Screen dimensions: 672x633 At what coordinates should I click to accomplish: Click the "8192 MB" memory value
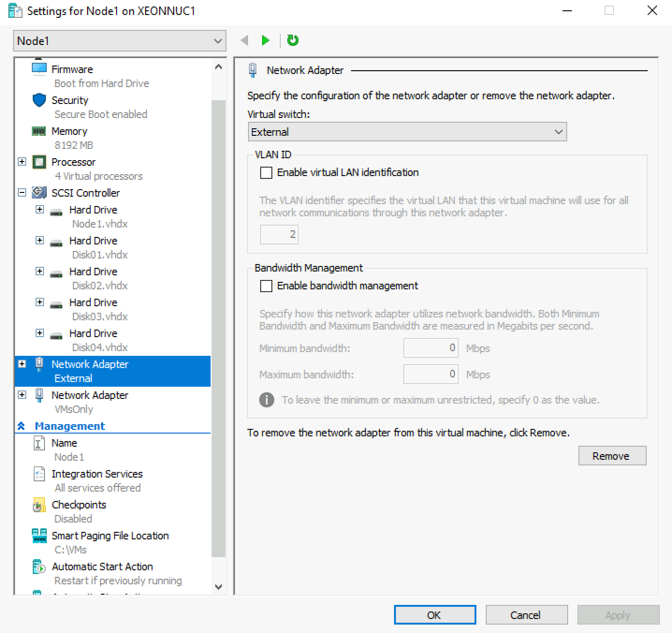pos(73,145)
